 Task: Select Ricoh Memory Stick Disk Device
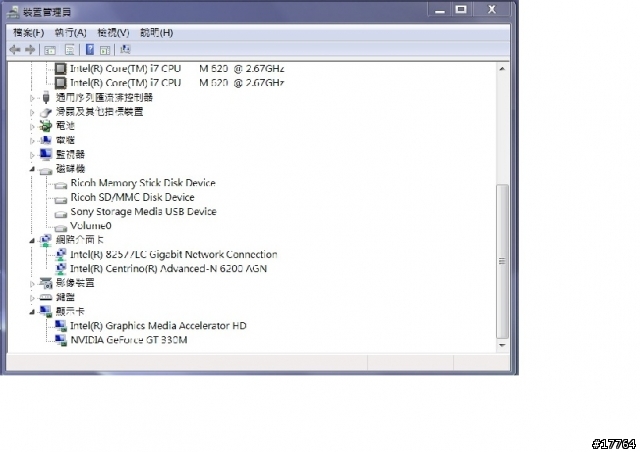143,183
